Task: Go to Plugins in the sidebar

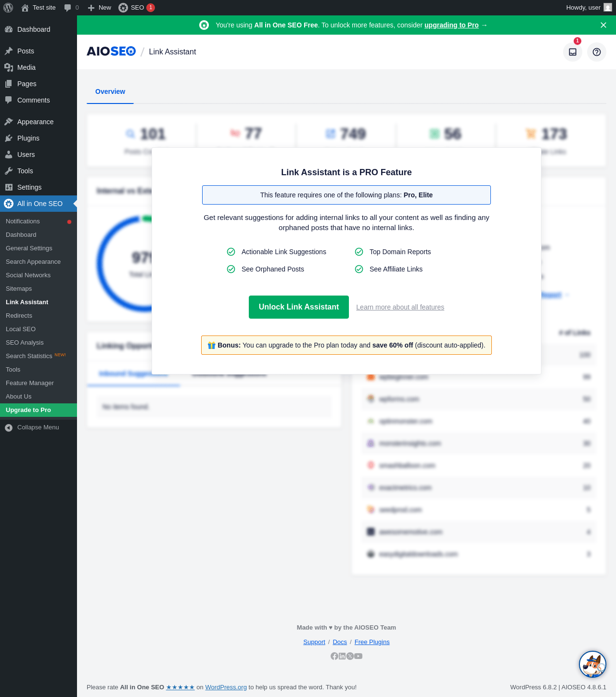Action: [28, 138]
